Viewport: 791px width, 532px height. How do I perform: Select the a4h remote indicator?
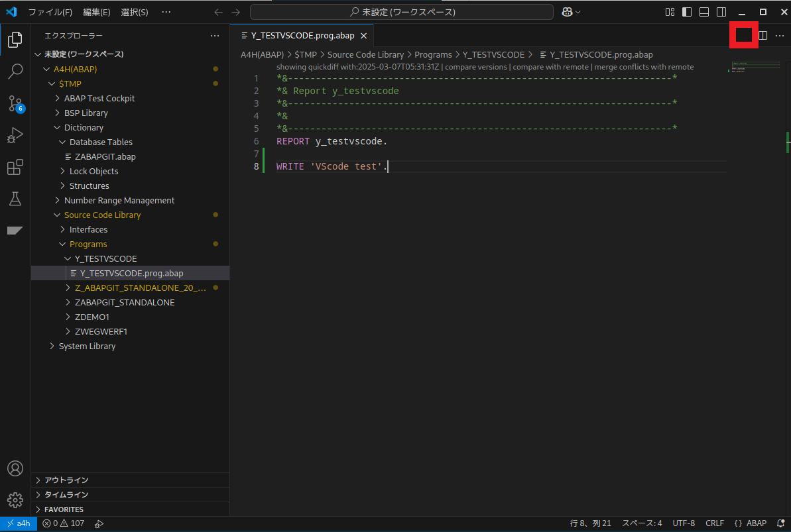pyautogui.click(x=19, y=523)
